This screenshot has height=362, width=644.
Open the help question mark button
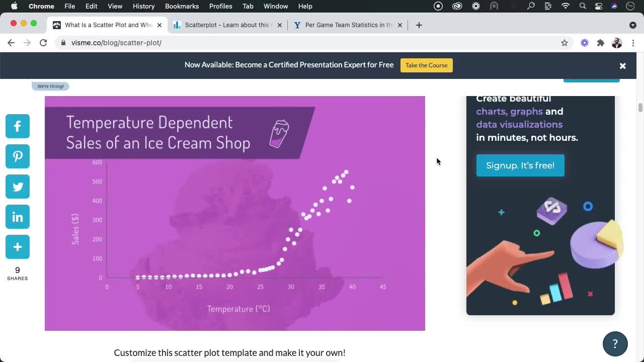pyautogui.click(x=615, y=344)
